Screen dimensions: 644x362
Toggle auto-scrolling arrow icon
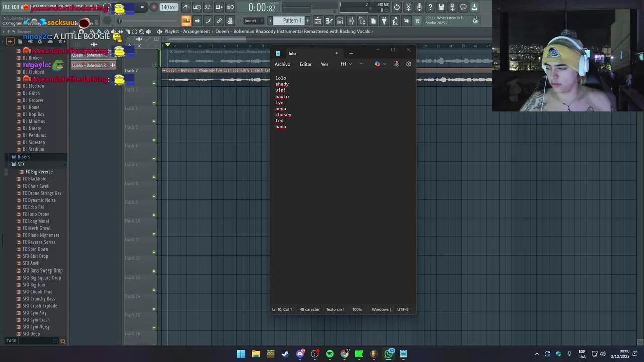(x=197, y=21)
